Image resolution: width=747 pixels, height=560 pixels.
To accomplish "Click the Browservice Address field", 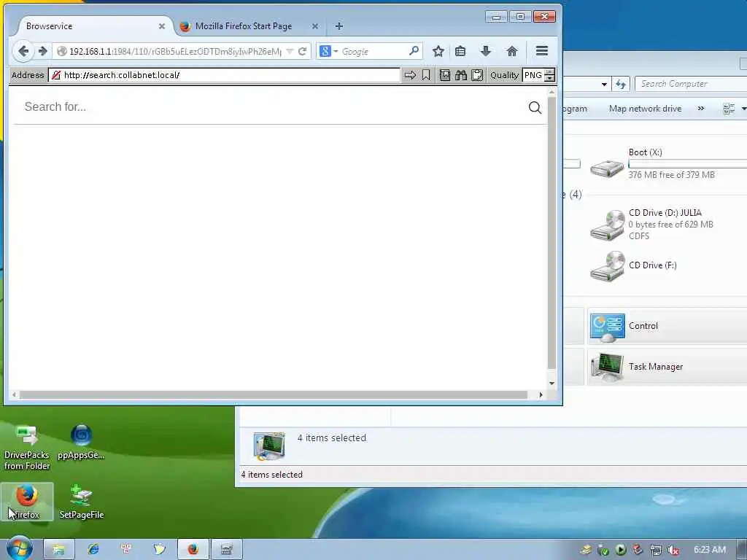I will pos(224,75).
